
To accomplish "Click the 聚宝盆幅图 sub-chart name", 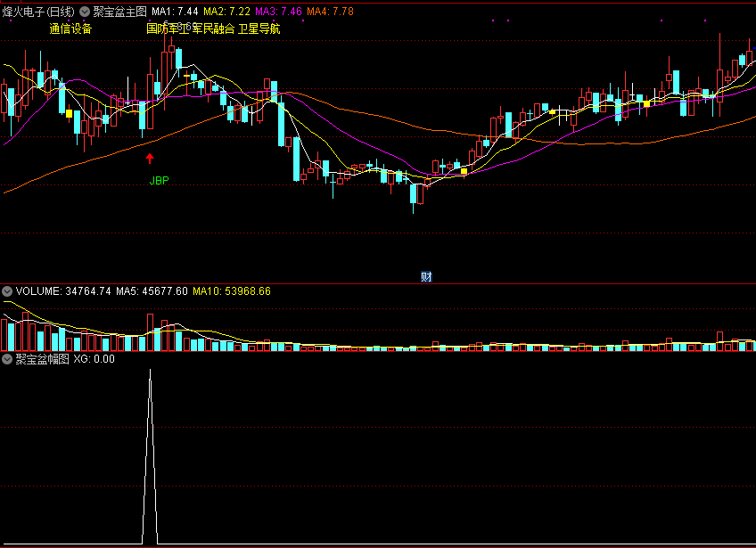I will point(43,359).
